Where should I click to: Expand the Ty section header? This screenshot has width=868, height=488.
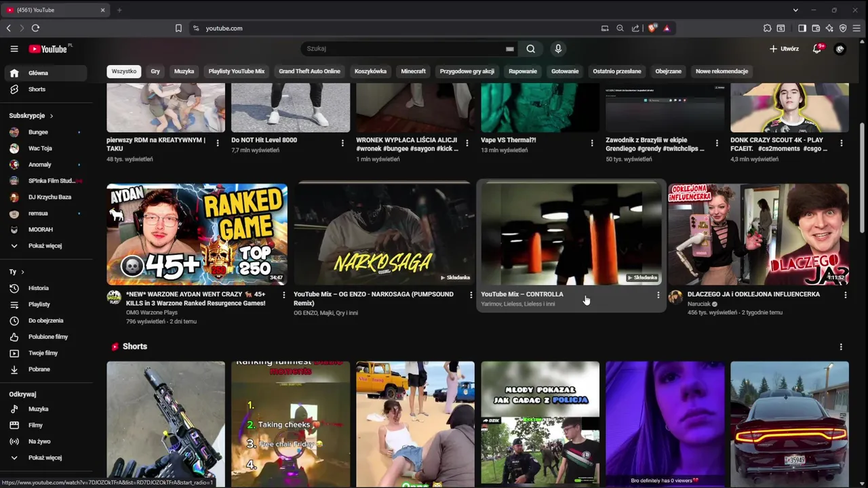pos(16,272)
